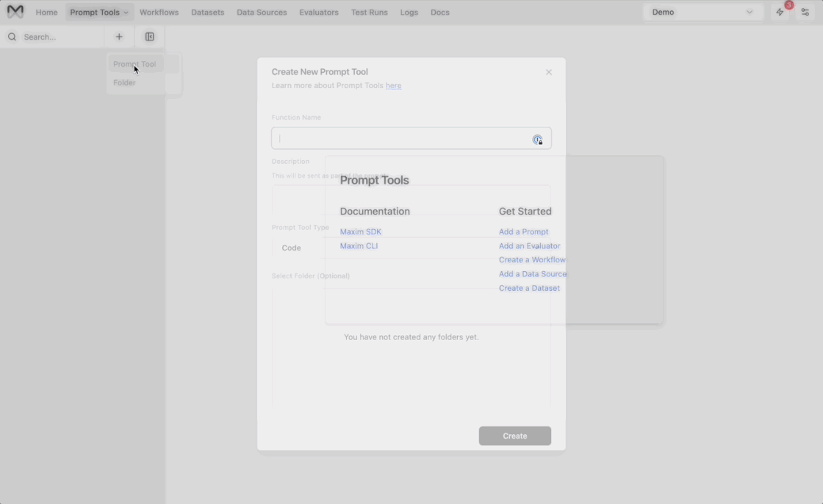Click the search magnifier icon
Screen dimensions: 823x504
pos(12,37)
